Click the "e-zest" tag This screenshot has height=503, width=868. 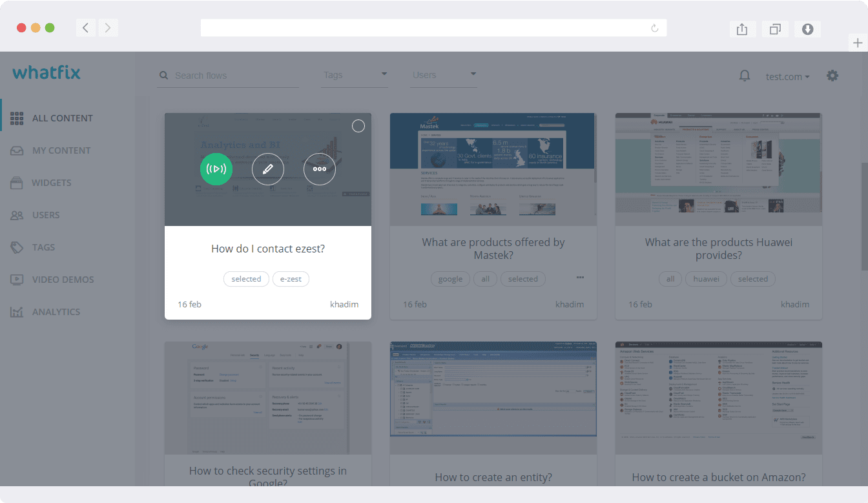tap(291, 279)
